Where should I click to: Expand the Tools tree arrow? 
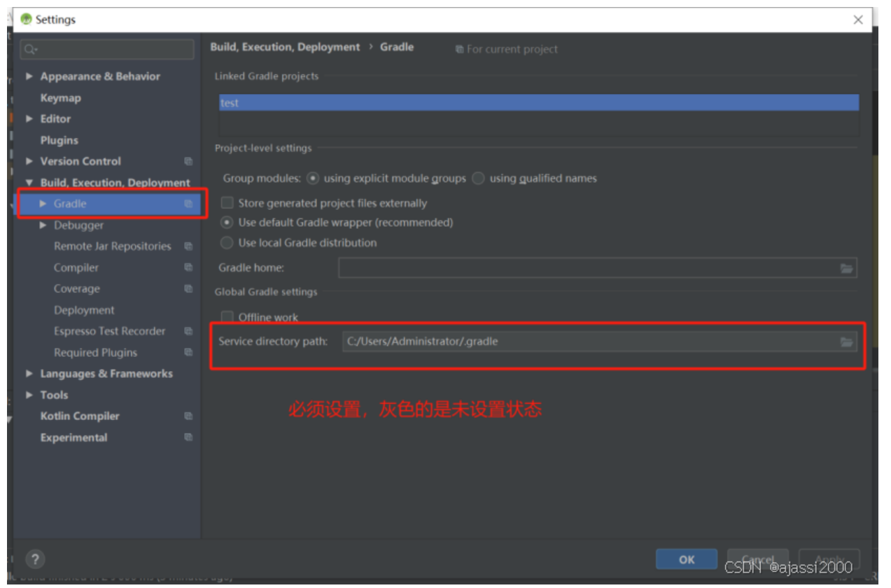pos(29,395)
